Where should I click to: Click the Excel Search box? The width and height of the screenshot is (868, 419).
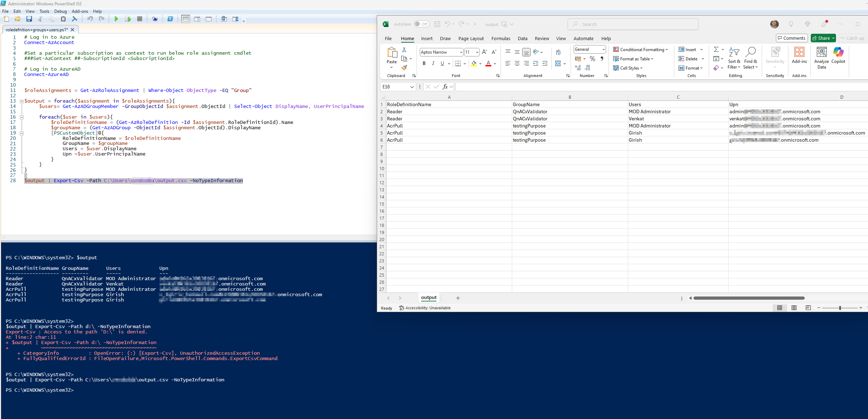pyautogui.click(x=633, y=24)
